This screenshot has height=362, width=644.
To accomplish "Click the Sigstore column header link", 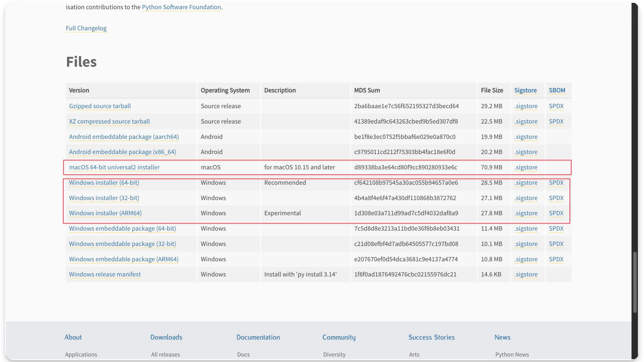I will pos(525,90).
